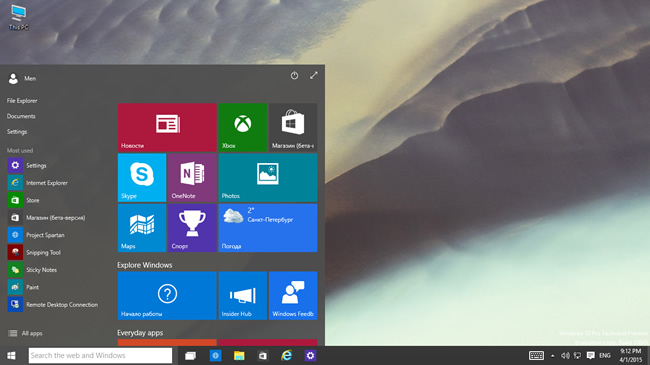The width and height of the screenshot is (650, 365).
Task: Click the Men user account
Action: click(x=22, y=78)
